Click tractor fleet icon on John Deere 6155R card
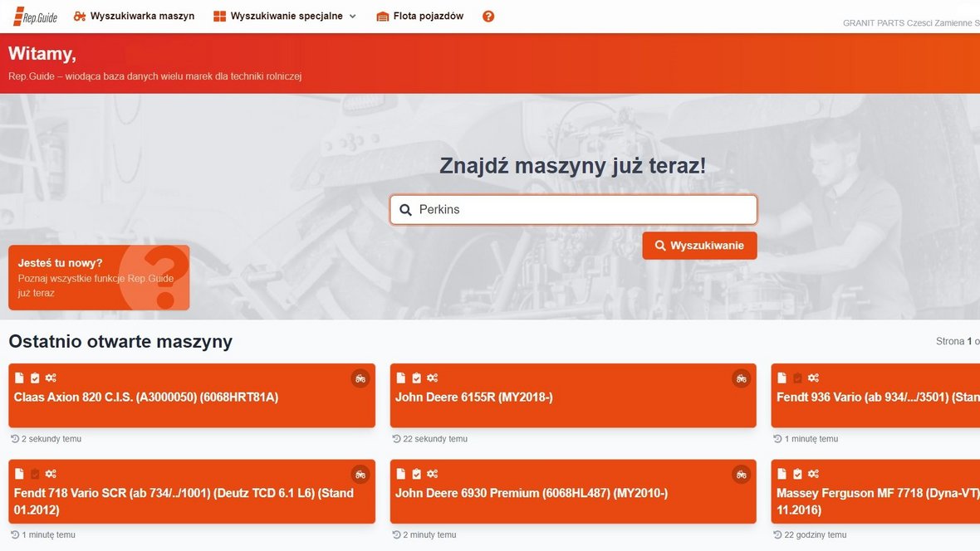Image resolution: width=980 pixels, height=551 pixels. tap(742, 378)
